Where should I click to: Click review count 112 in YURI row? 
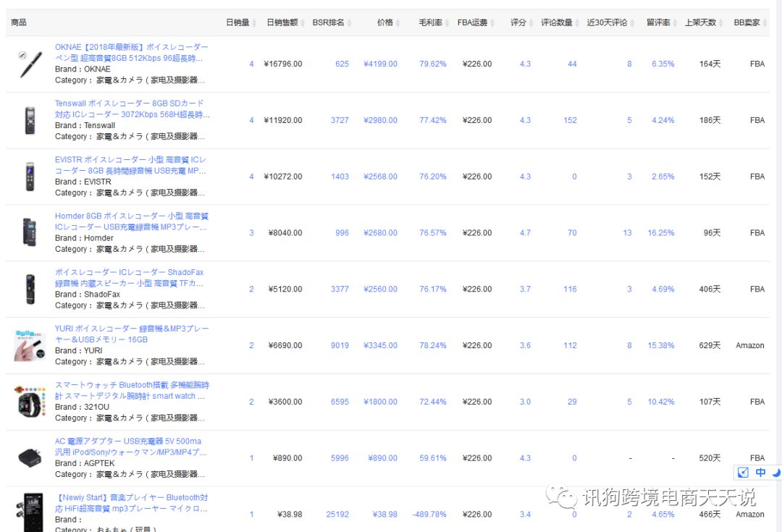570,345
